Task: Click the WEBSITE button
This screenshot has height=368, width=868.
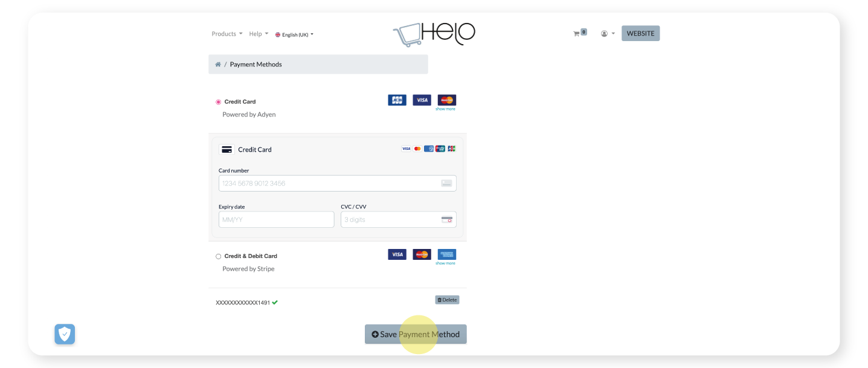Action: [640, 33]
